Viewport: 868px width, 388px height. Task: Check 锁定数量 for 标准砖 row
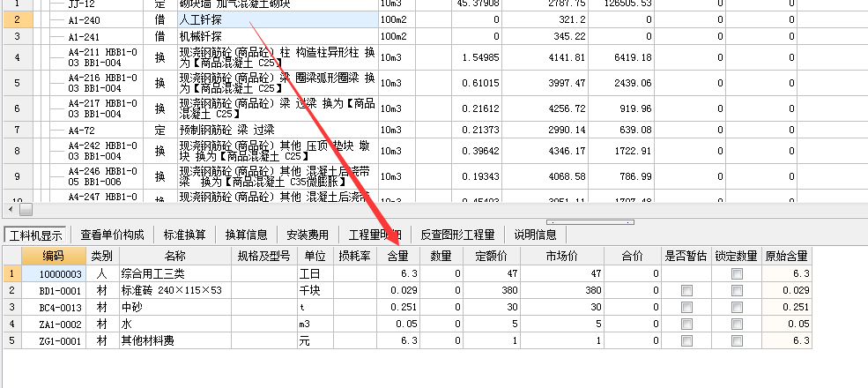(737, 290)
